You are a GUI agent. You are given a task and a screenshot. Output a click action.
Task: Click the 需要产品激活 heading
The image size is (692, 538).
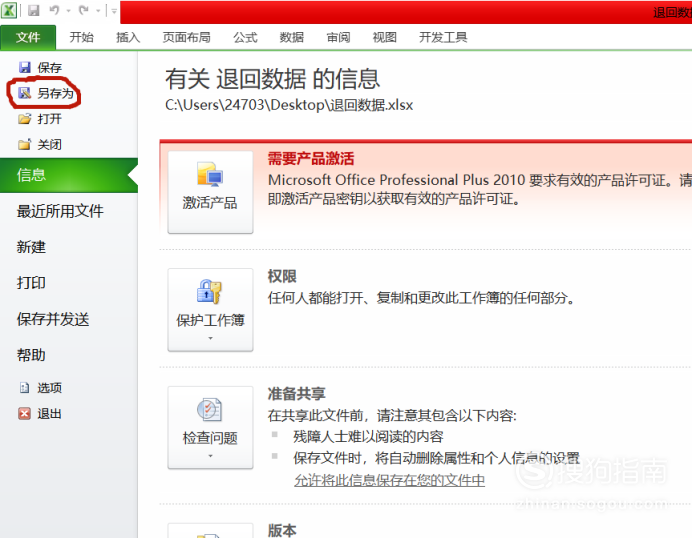[311, 158]
